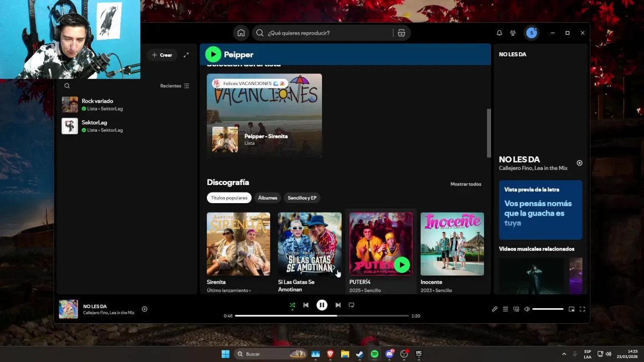Open Epic Games launcher from taskbar
The image size is (644, 362).
419,354
